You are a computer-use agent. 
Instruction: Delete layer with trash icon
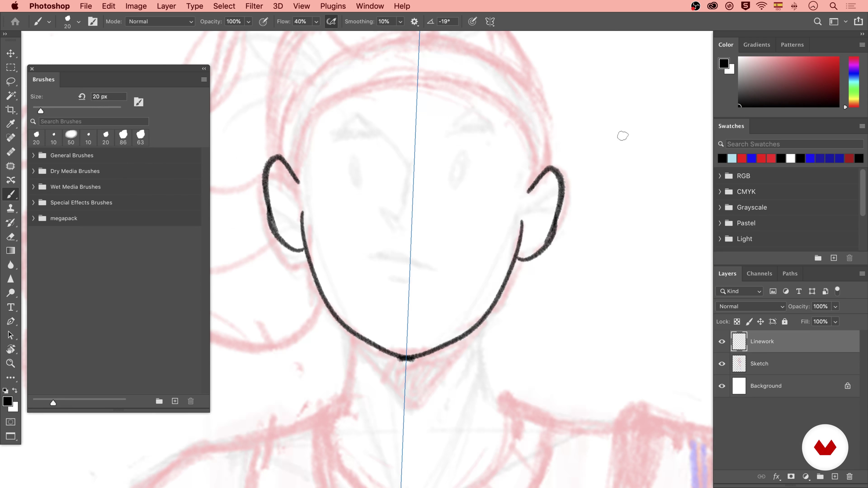tap(849, 476)
